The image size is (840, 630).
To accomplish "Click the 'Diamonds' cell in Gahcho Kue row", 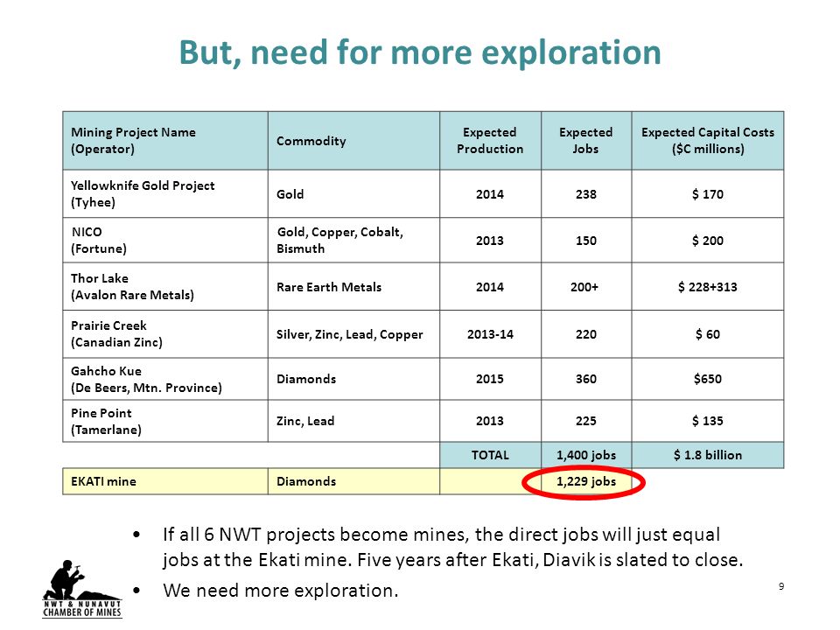I will pos(353,379).
